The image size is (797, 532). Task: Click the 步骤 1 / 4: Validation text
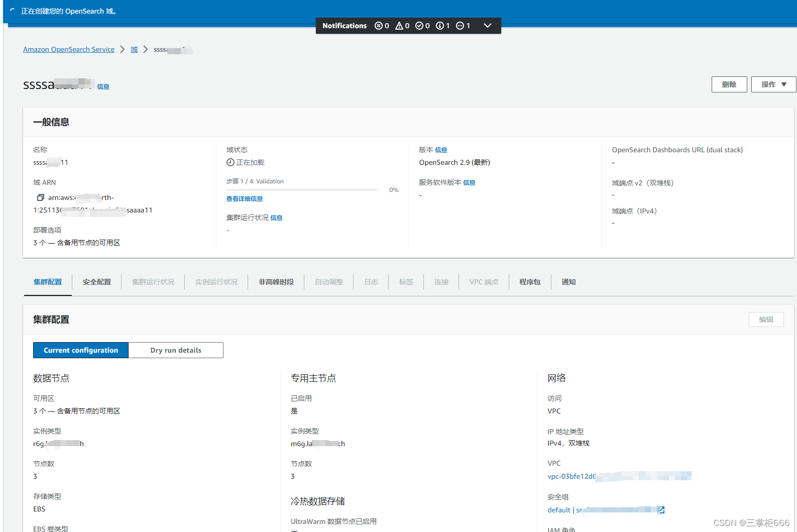coord(255,181)
